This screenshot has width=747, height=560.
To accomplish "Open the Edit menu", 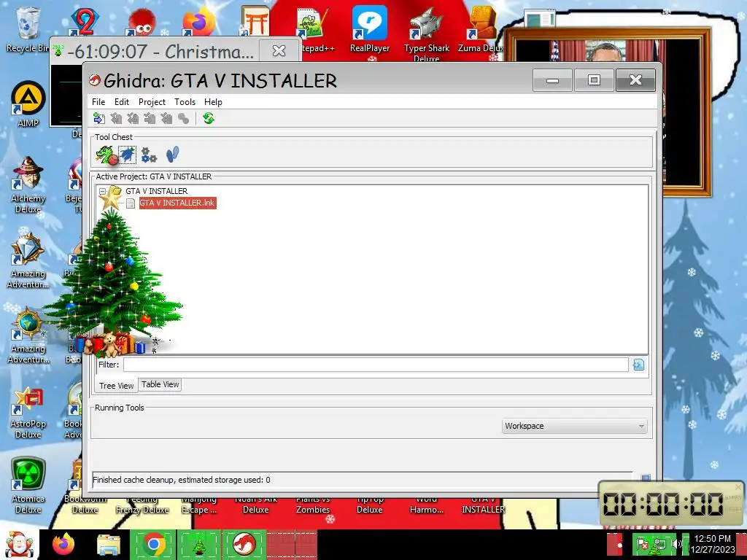I will [122, 102].
